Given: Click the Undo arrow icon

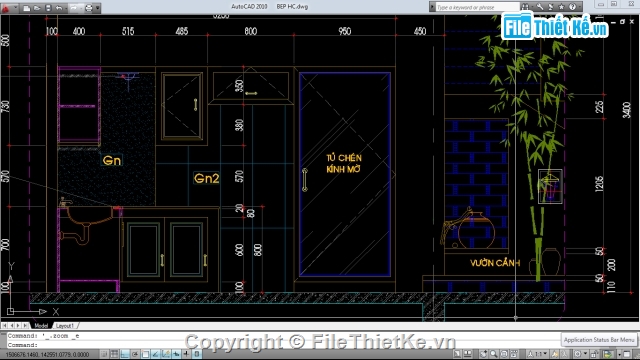Looking at the screenshot, I should click(x=59, y=8).
